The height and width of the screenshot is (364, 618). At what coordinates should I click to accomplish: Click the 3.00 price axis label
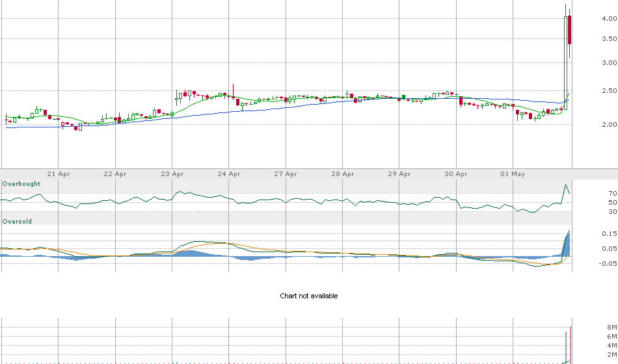[x=610, y=62]
